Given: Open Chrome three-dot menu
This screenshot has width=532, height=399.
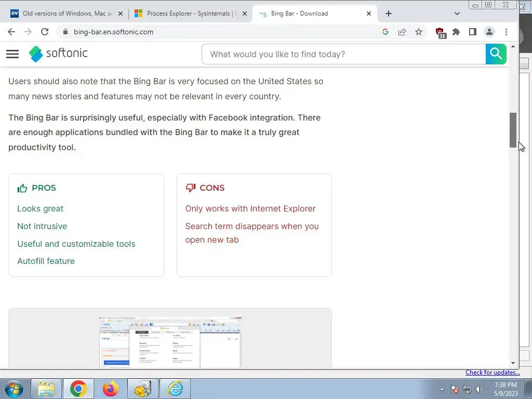Looking at the screenshot, I should coord(506,32).
